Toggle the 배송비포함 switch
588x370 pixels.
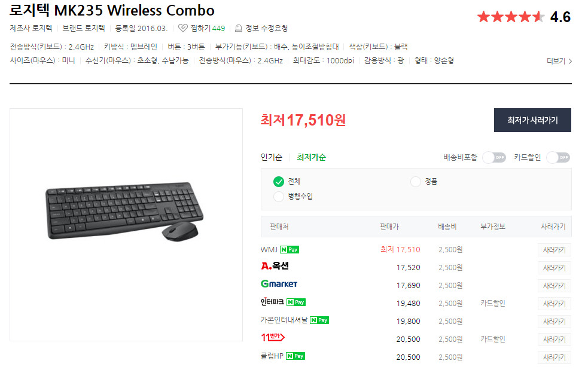(x=494, y=157)
